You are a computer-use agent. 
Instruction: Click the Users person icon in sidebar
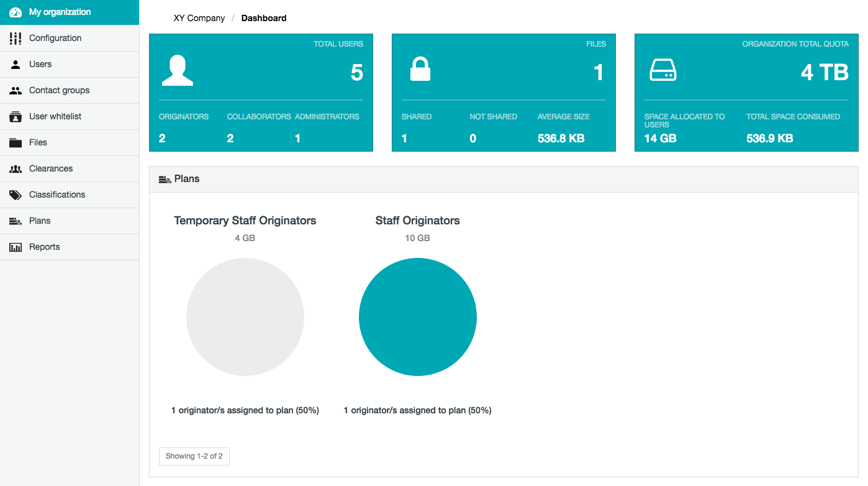[16, 65]
